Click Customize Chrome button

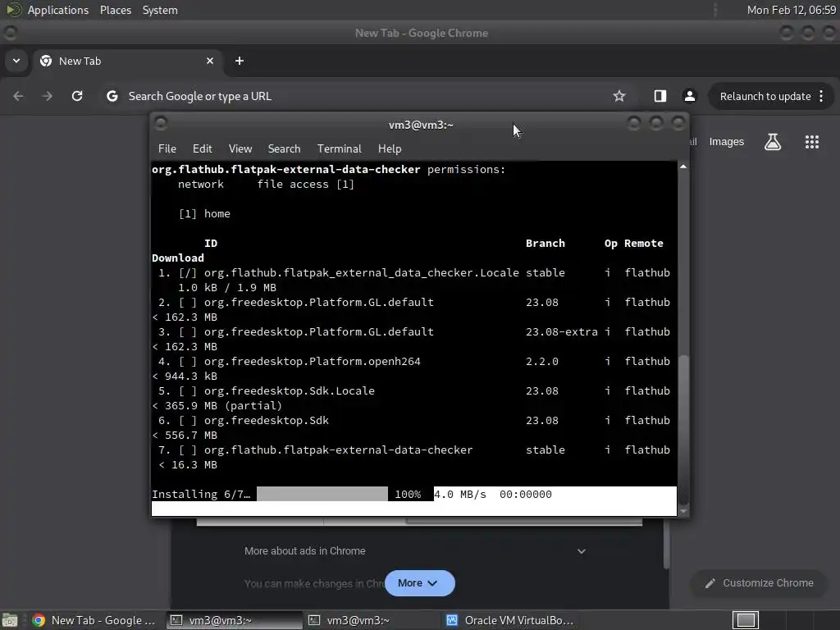pyautogui.click(x=759, y=583)
